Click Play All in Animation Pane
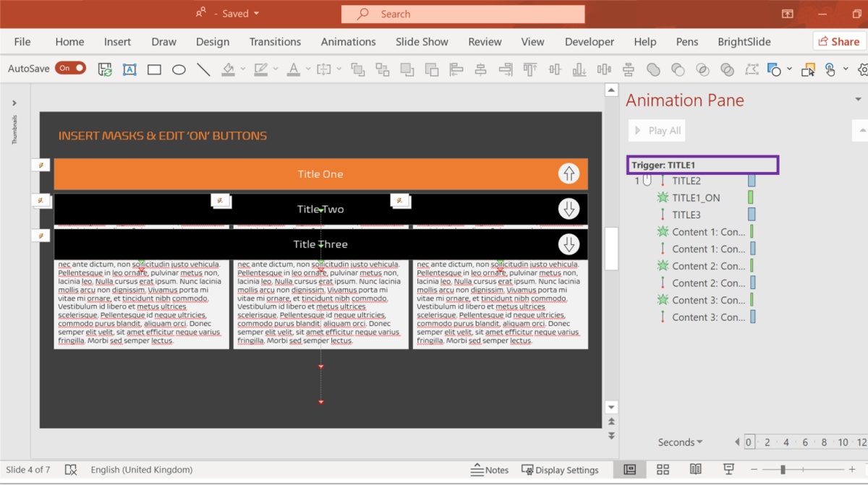The image size is (868, 488). tap(657, 131)
